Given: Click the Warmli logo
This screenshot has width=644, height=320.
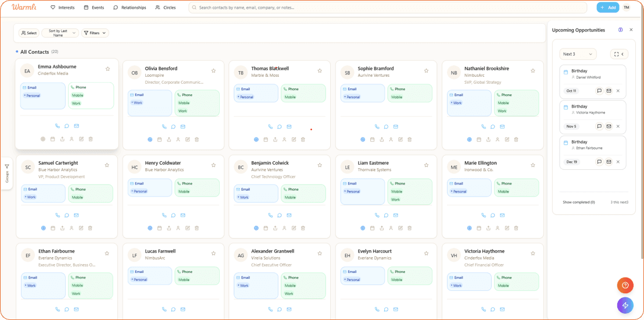Looking at the screenshot, I should pyautogui.click(x=23, y=8).
